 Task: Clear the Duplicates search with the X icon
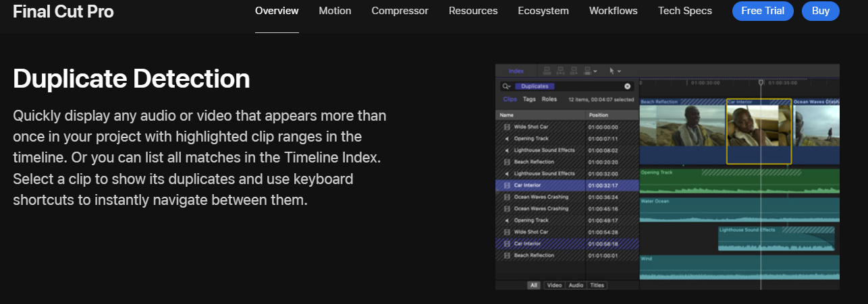(x=627, y=86)
